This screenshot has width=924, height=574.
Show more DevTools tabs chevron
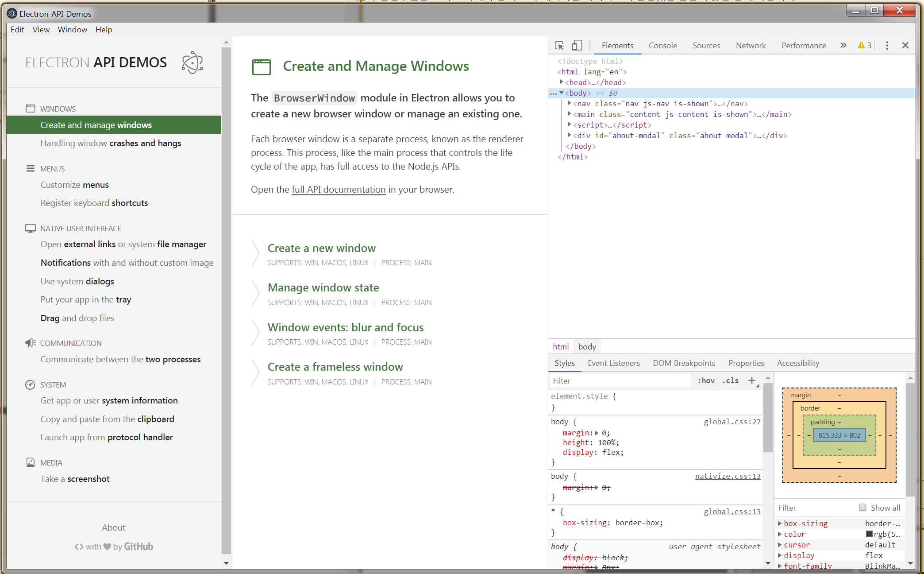[x=843, y=46]
